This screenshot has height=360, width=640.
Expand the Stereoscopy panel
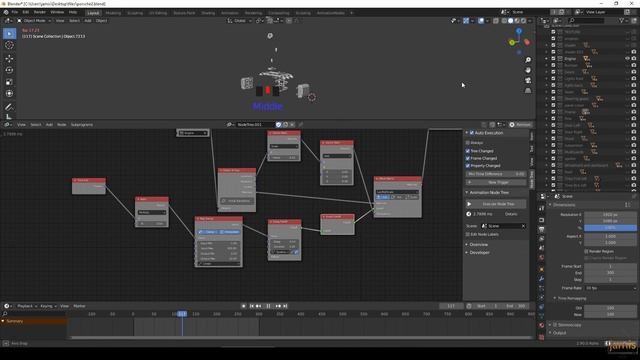coord(569,325)
